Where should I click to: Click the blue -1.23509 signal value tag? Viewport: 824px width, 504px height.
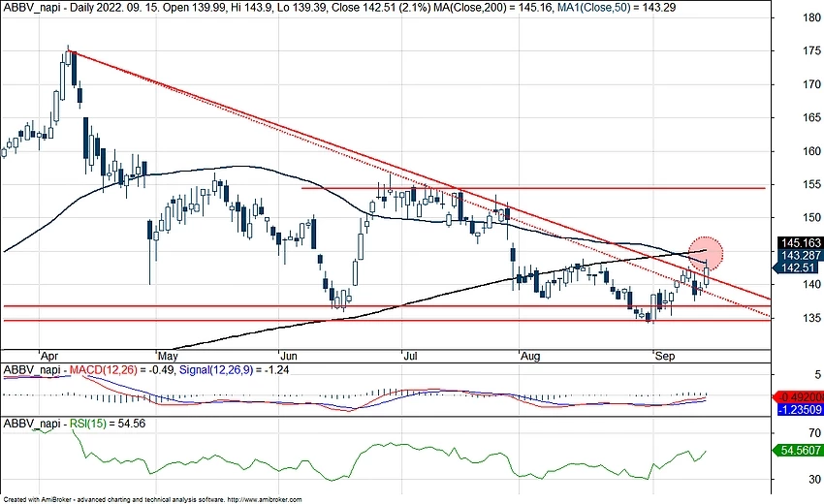pyautogui.click(x=801, y=409)
